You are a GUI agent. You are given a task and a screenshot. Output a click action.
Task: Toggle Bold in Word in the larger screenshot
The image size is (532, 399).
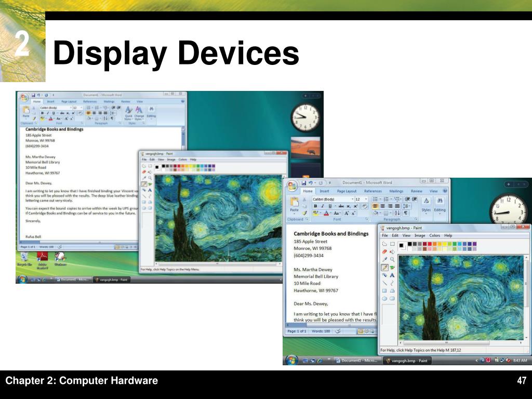click(x=315, y=206)
